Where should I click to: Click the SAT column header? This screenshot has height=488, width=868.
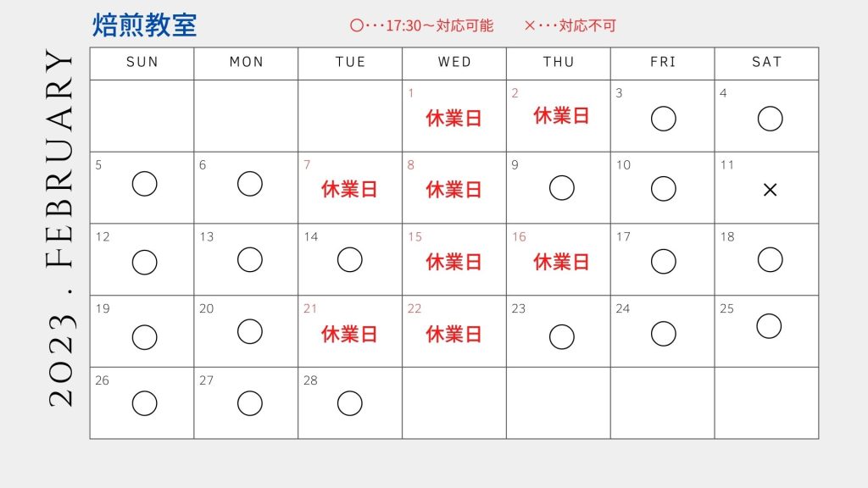coord(766,62)
